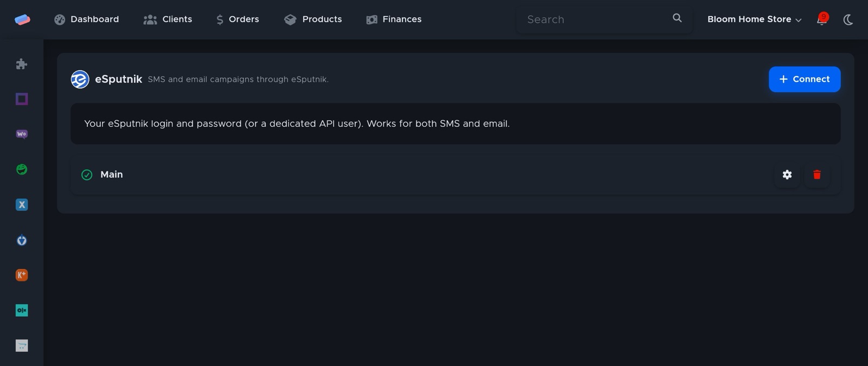Screen dimensions: 868x366
Task: Open the Orders section
Action: tap(238, 20)
